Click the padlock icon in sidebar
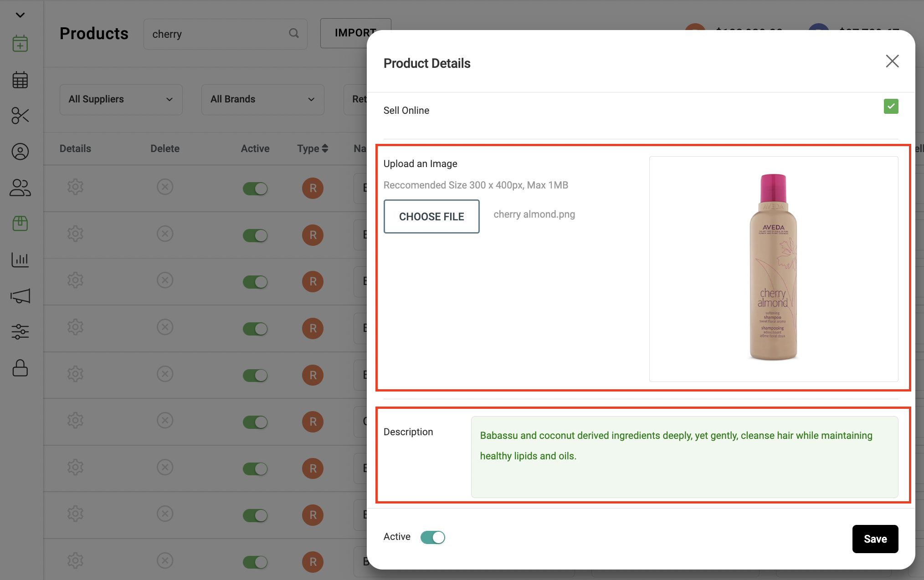This screenshot has width=924, height=580. (20, 368)
